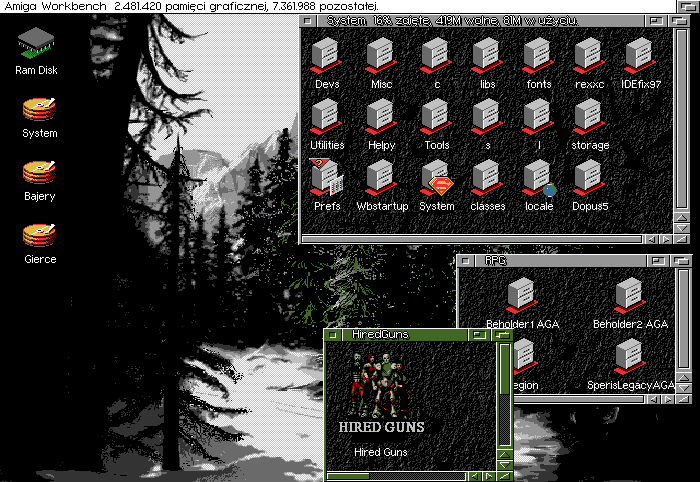
Task: Launch the Hired Guns game icon
Action: click(381, 404)
